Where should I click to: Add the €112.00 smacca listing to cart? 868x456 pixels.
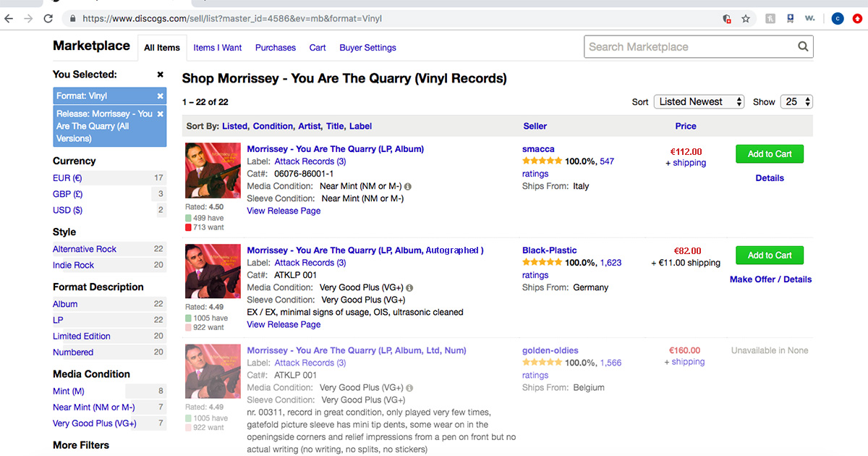tap(770, 154)
